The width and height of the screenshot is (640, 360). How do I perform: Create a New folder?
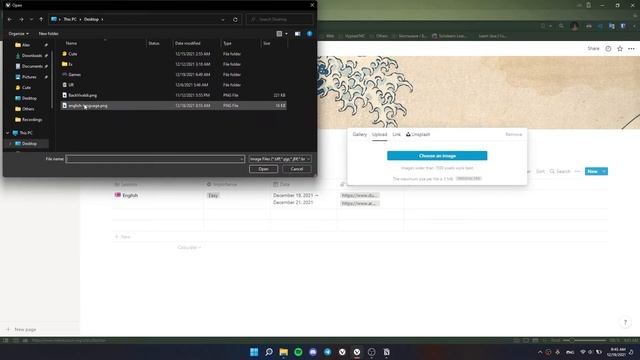[49, 33]
